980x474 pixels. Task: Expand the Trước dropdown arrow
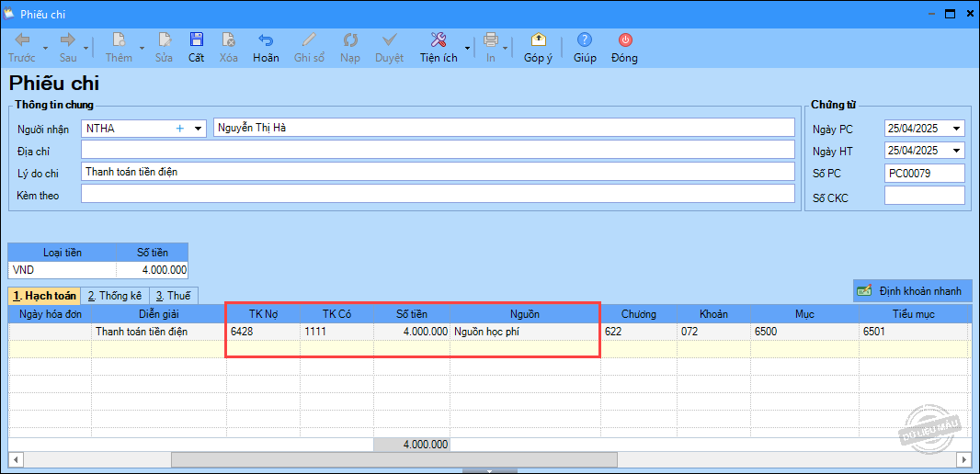45,48
